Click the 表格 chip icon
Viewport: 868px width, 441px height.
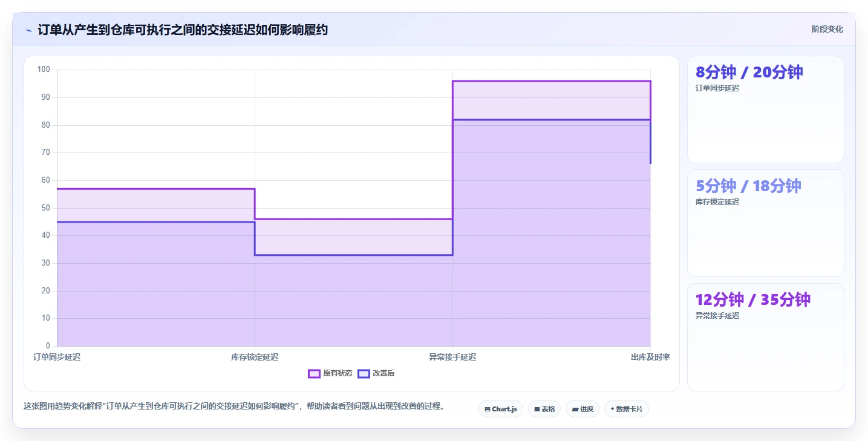[537, 410]
